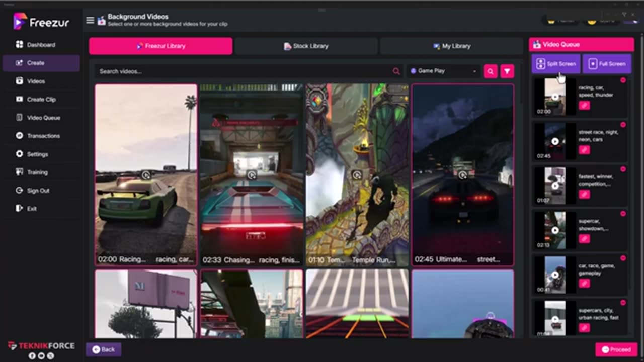The width and height of the screenshot is (644, 362).
Task: Click link icon for 'car, race, game, gameplay'
Action: 584,283
